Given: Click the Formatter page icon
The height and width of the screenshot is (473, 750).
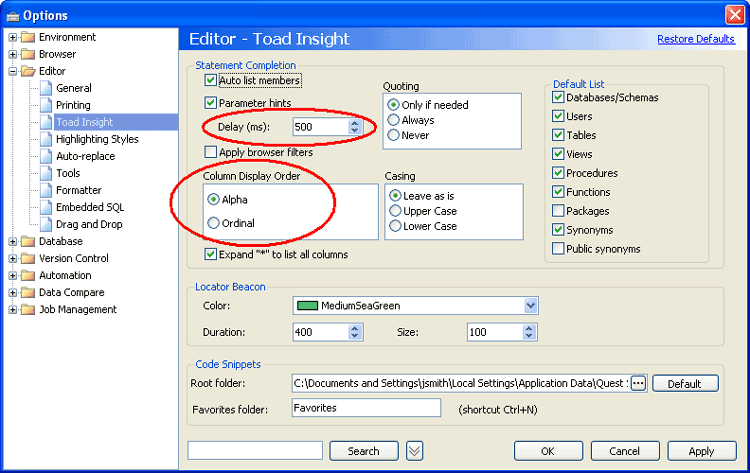Looking at the screenshot, I should click(x=46, y=190).
